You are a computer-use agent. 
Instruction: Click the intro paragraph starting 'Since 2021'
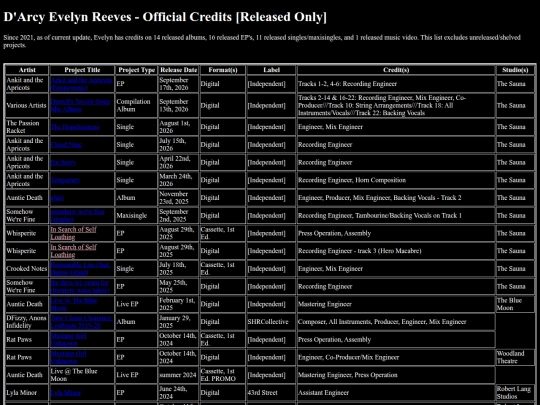[x=262, y=41]
